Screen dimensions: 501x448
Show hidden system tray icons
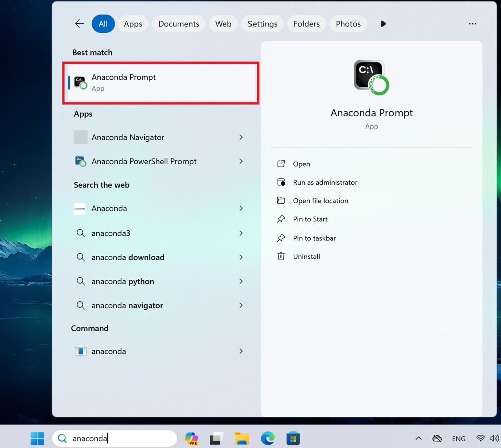point(418,439)
